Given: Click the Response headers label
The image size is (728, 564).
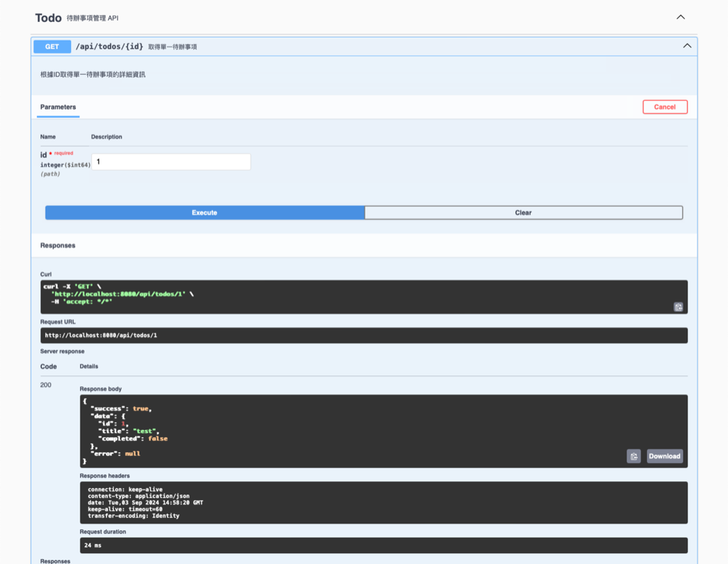Looking at the screenshot, I should [105, 476].
